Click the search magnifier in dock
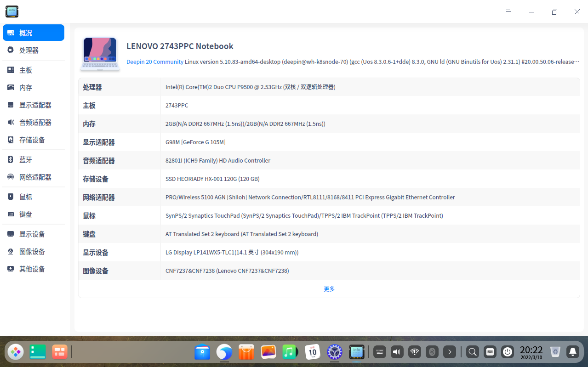Screen dimensions: 588x367 (x=472, y=352)
